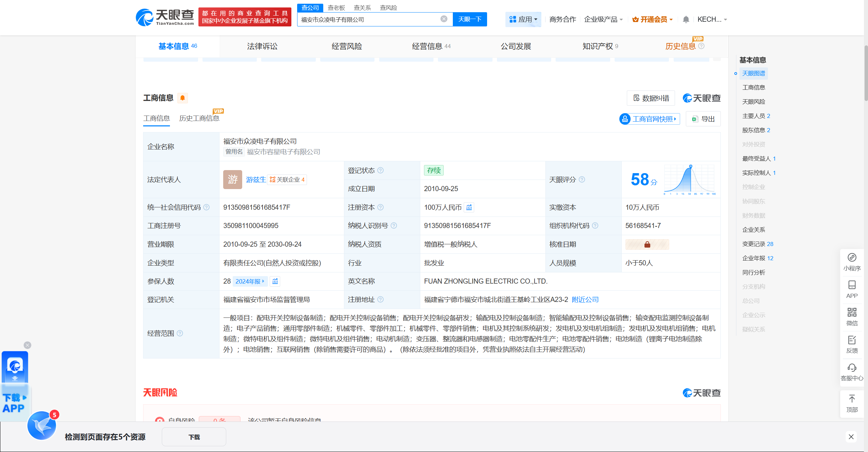Clear the search box with X icon
Image resolution: width=868 pixels, height=452 pixels.
pos(444,19)
